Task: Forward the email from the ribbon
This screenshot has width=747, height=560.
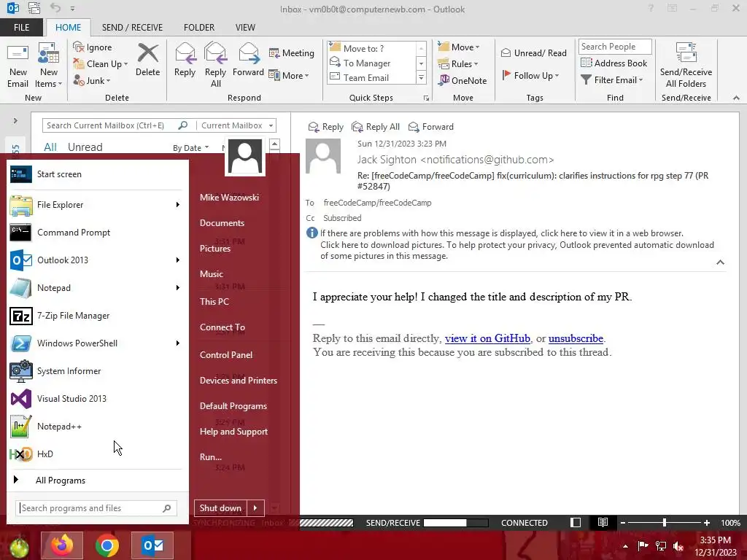Action: (248, 60)
